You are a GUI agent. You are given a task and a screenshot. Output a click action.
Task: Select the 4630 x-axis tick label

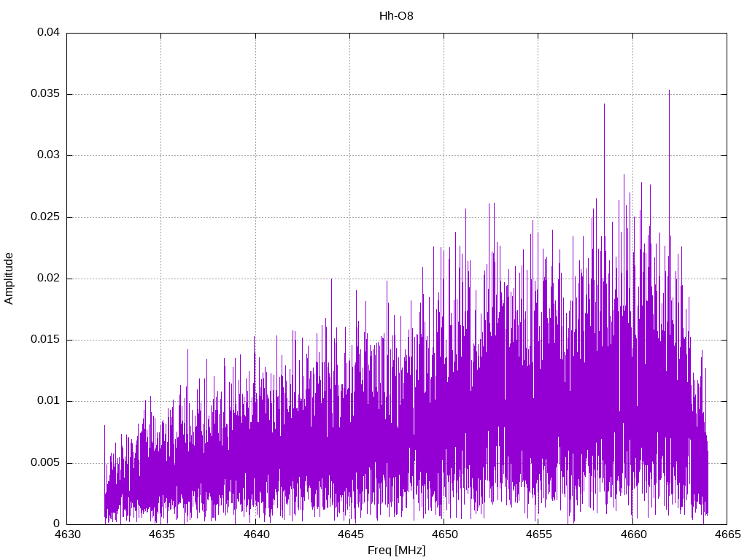pos(67,534)
